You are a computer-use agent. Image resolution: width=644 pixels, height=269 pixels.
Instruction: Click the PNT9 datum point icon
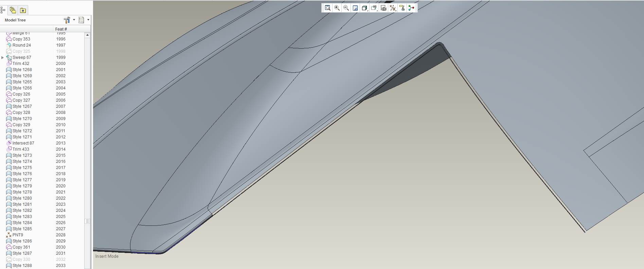coord(9,235)
